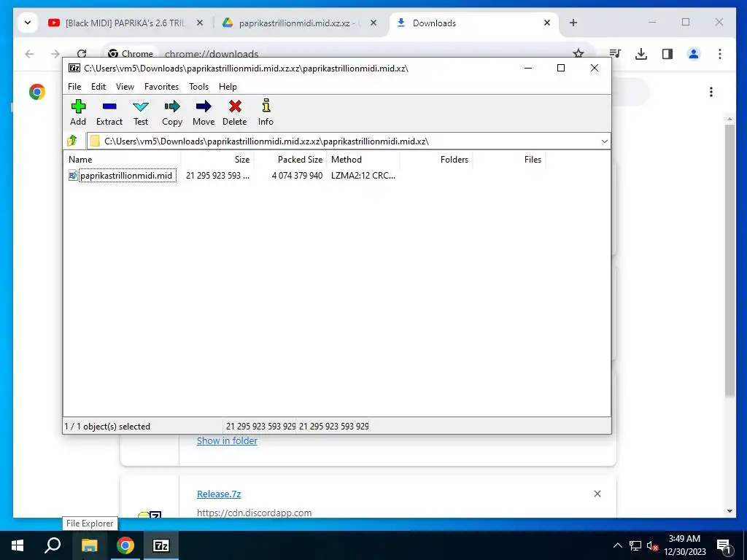The height and width of the screenshot is (560, 747).
Task: Click the 4 074 379 940 packed size value
Action: coord(298,176)
